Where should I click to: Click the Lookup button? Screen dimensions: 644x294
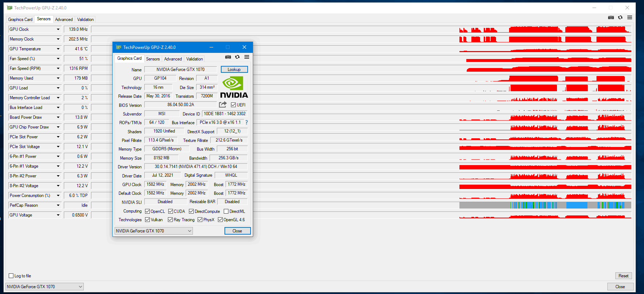pos(234,70)
